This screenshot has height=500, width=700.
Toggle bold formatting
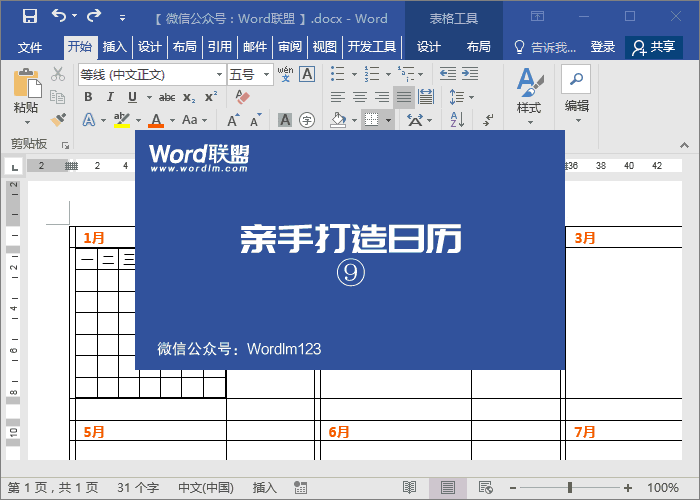(x=88, y=97)
